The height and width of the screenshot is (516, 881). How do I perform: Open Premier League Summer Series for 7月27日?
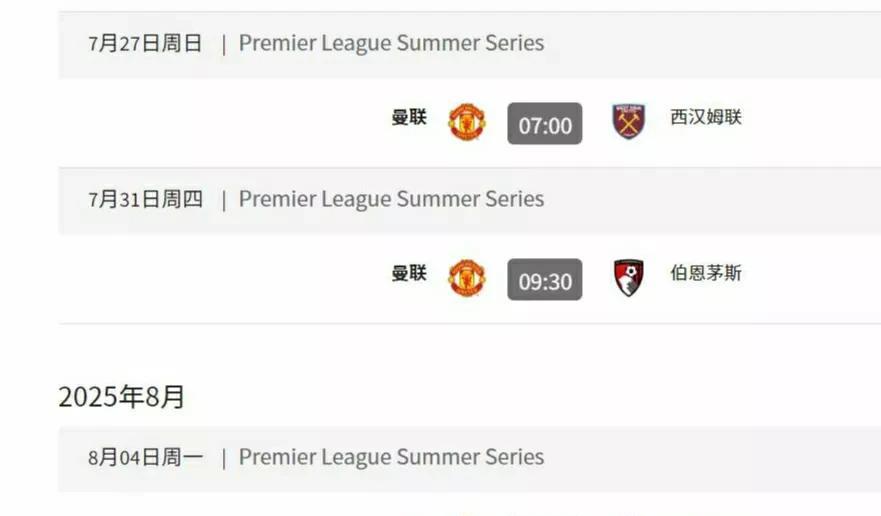391,43
